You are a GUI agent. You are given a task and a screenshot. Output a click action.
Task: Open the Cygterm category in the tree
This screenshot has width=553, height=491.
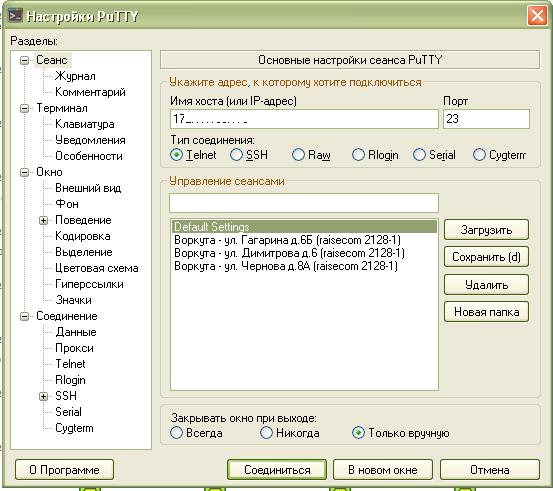point(74,428)
